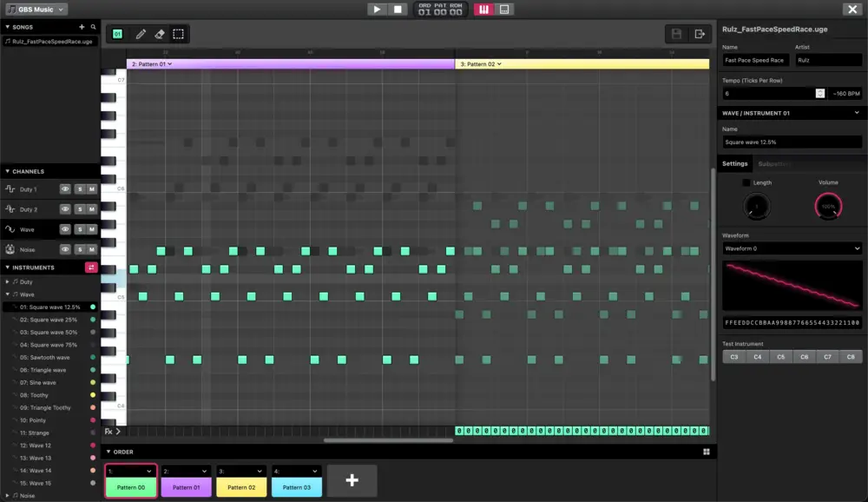
Task: Switch to piano roll view
Action: coord(483,10)
